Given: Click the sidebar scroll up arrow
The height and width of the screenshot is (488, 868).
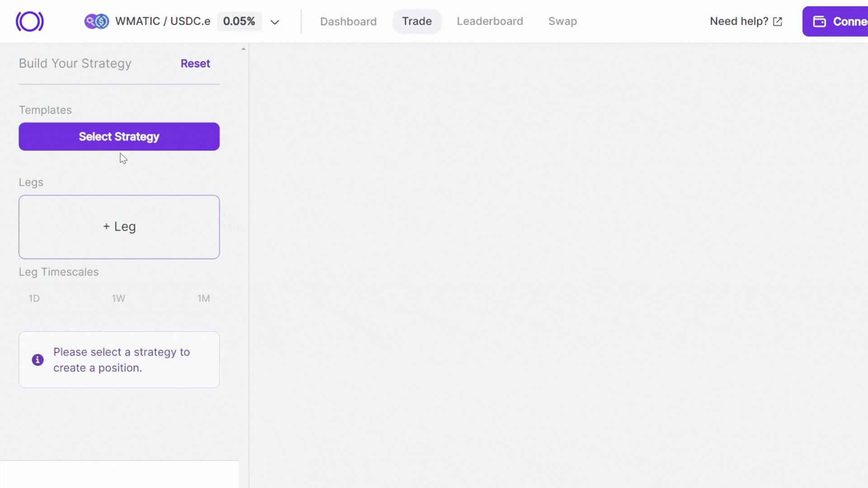Looking at the screenshot, I should tap(244, 49).
